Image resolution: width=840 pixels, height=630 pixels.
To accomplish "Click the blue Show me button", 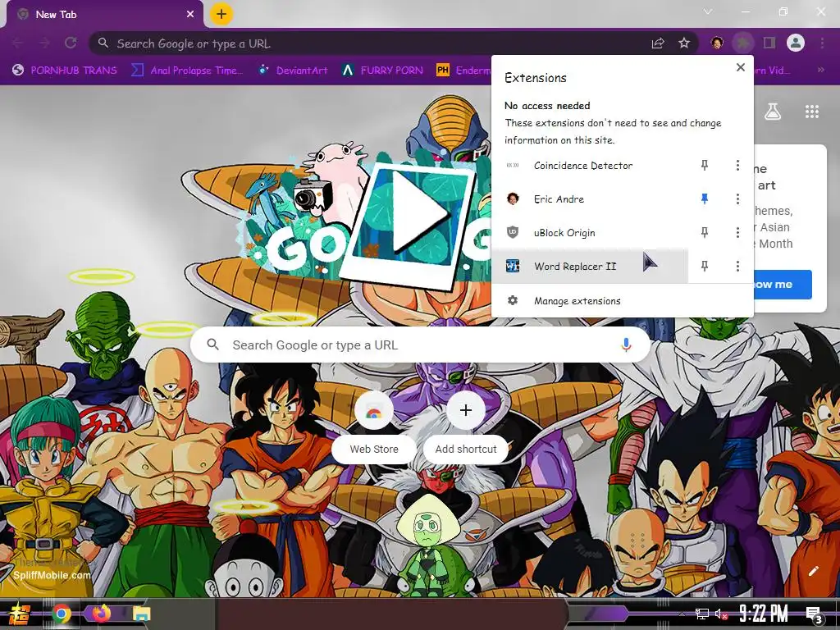I will tap(783, 285).
